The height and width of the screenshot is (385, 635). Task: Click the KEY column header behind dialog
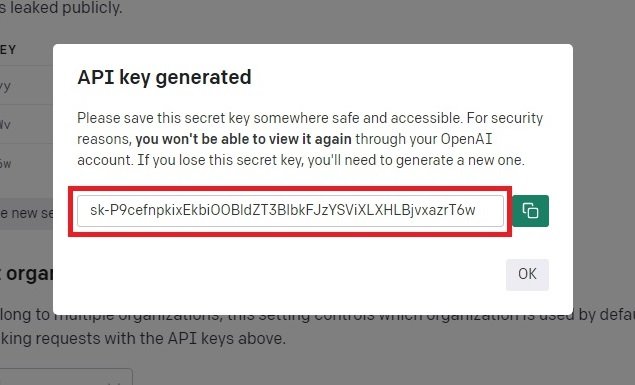(8, 50)
